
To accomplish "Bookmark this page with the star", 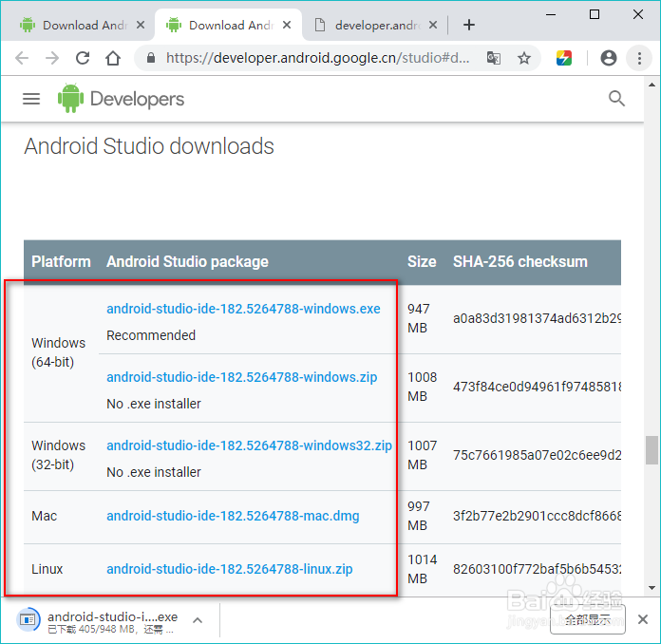I will (x=524, y=58).
